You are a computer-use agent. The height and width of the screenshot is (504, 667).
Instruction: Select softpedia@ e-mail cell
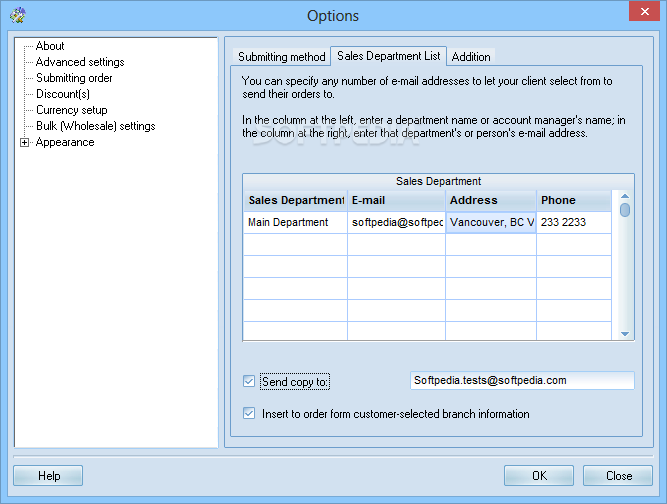[396, 222]
